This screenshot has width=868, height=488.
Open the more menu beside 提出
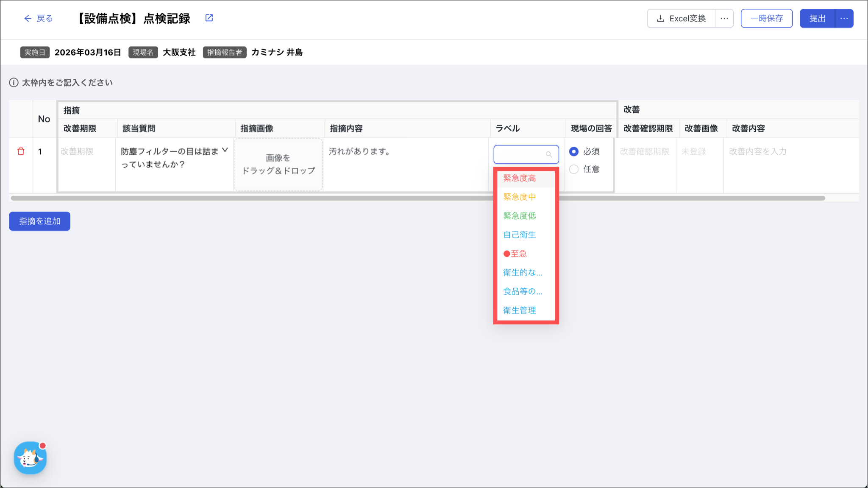tap(844, 19)
